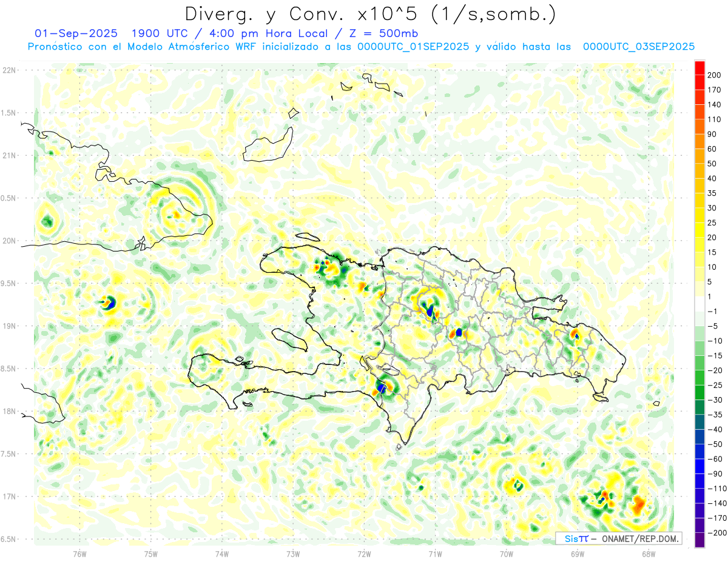Click the '9.5N' latitude label
The image size is (728, 562).
point(8,283)
